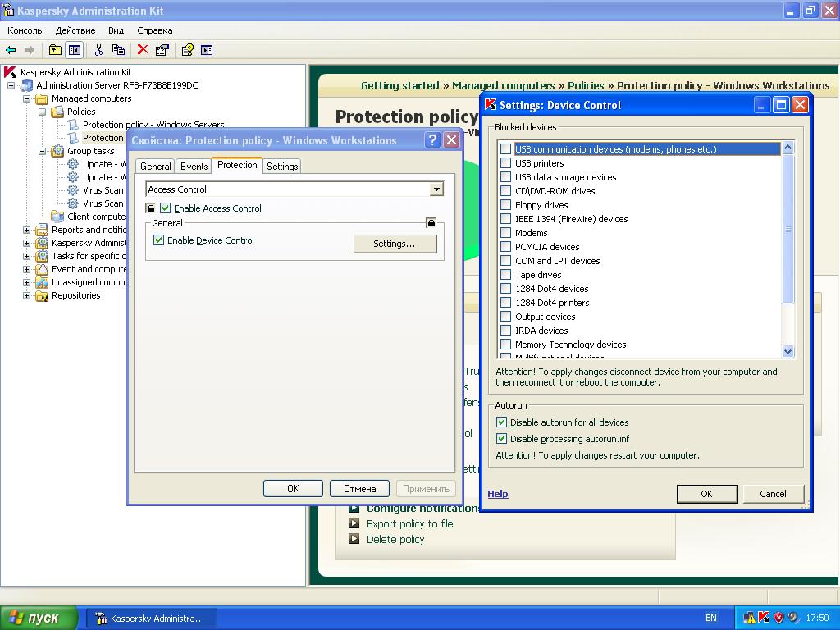The height and width of the screenshot is (630, 840).
Task: Toggle Enable Access Control checkbox
Action: tap(166, 208)
